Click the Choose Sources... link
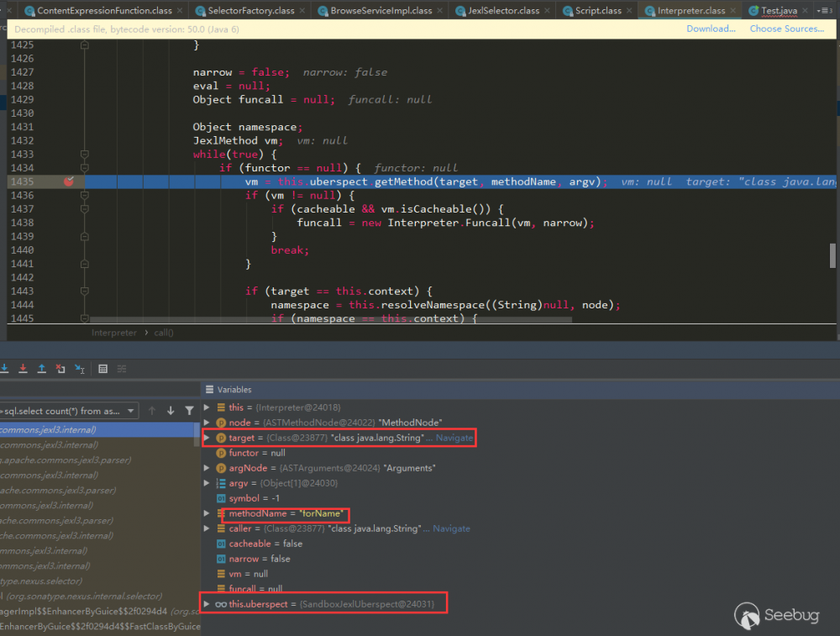 pos(786,29)
